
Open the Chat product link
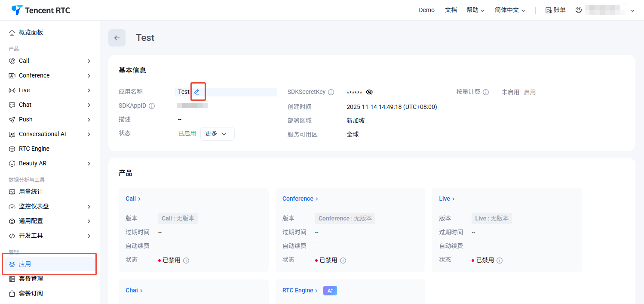(134, 291)
